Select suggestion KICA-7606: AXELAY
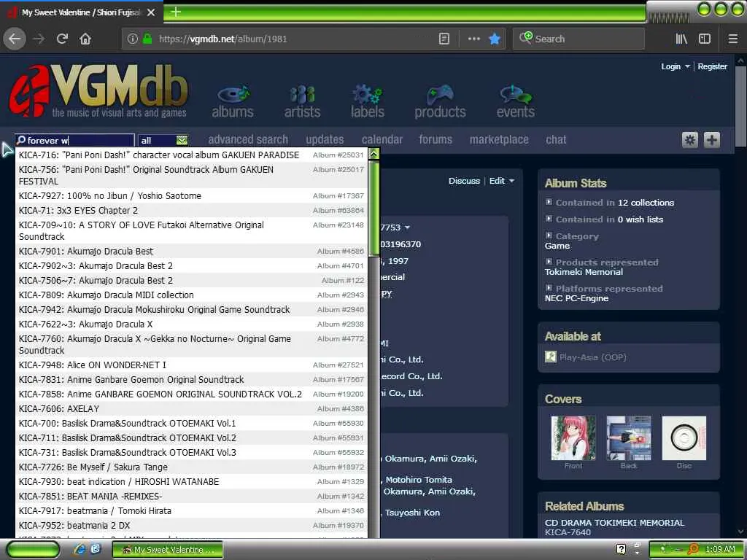The width and height of the screenshot is (747, 560). (x=192, y=408)
